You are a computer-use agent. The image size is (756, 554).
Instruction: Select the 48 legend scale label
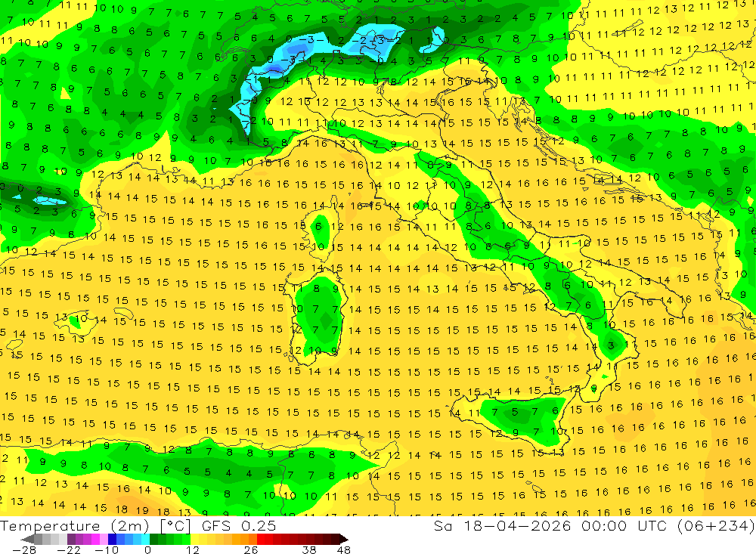pos(343,550)
